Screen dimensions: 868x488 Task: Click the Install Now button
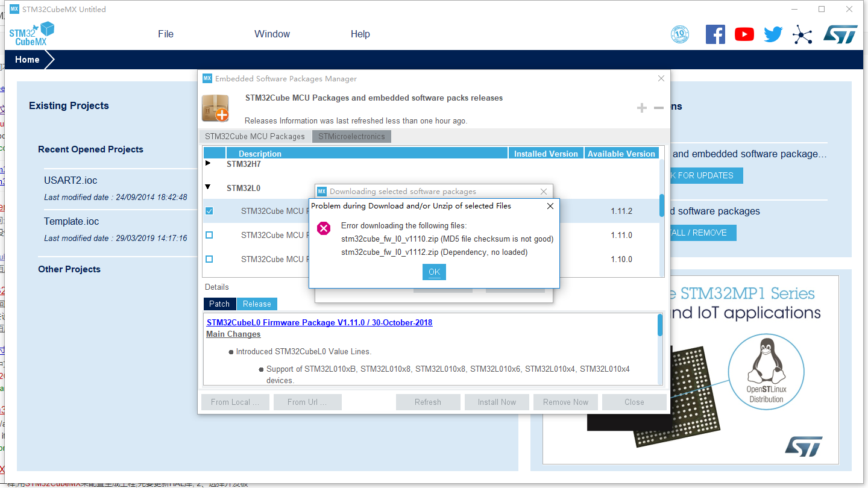497,402
